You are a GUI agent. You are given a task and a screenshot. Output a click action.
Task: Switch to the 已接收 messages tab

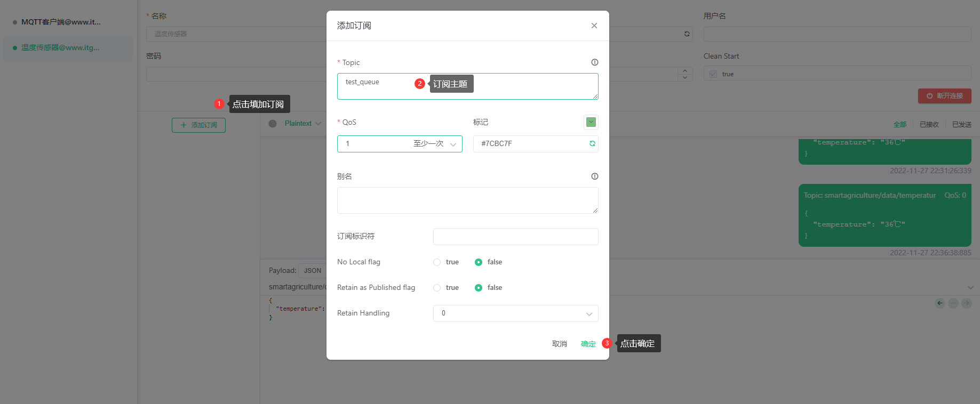929,124
